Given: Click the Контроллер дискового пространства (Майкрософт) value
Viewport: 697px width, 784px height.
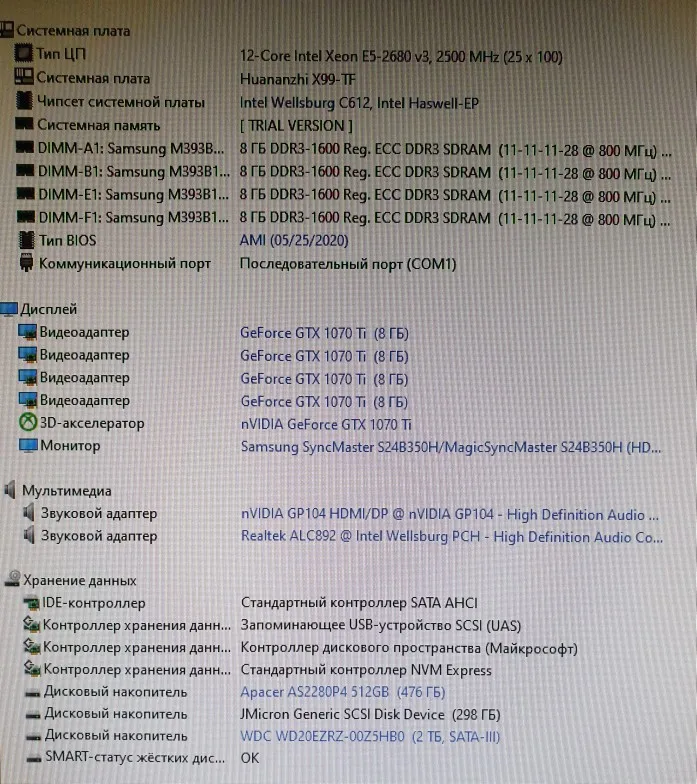Looking at the screenshot, I should pos(409,648).
